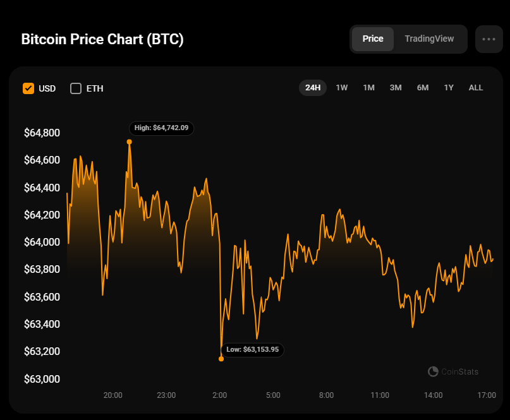Switch to the TradingView tab
The image size is (510, 420).
429,39
